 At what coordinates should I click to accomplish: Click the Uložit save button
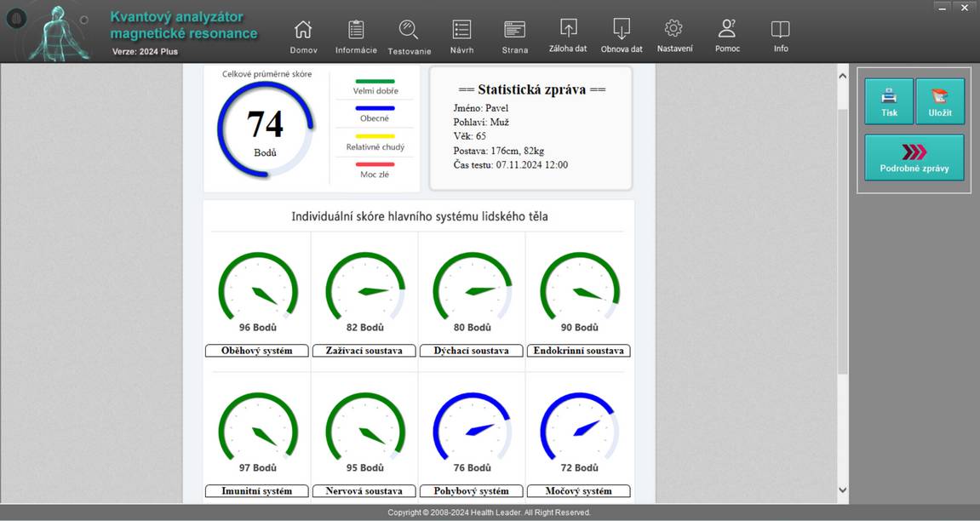pos(940,101)
